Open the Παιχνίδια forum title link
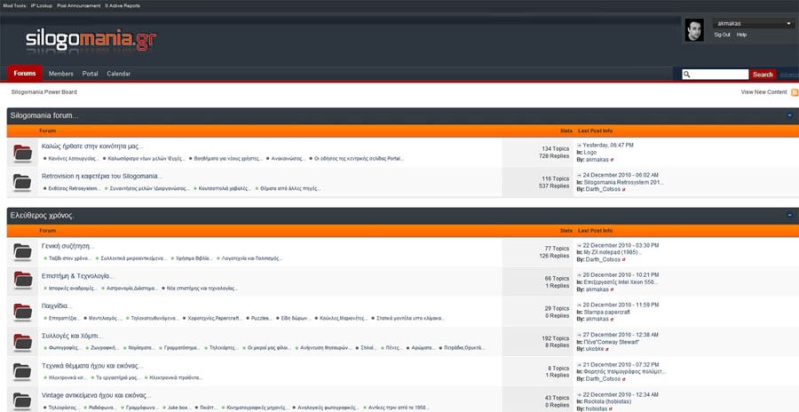 click(x=59, y=306)
